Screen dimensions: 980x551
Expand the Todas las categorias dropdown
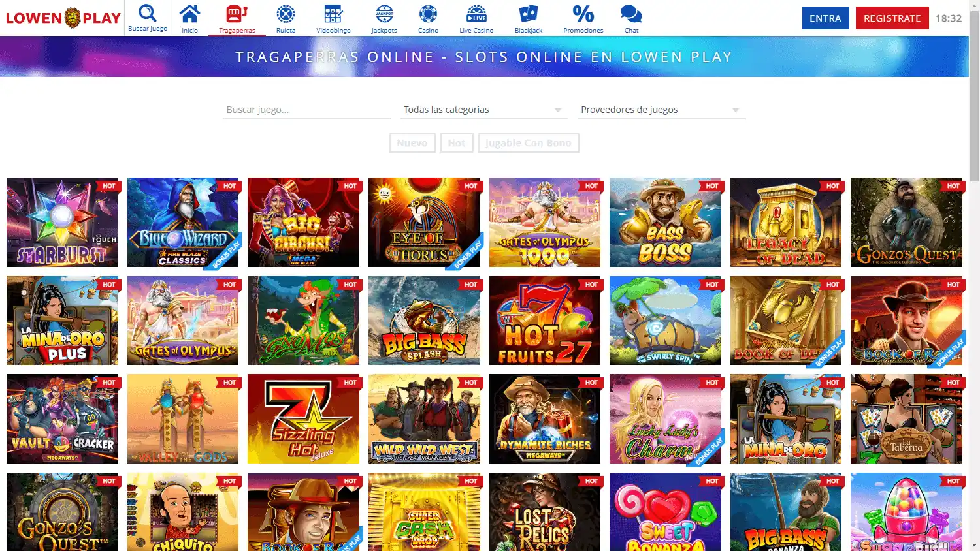(x=483, y=110)
